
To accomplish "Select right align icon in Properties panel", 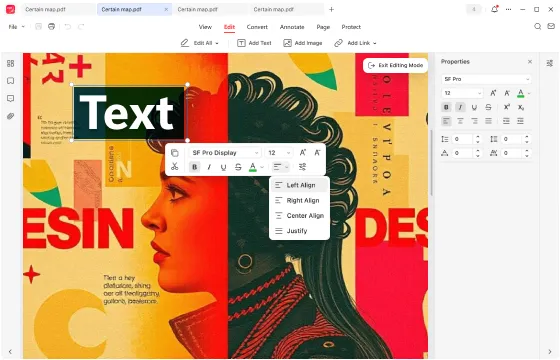I will click(x=474, y=121).
